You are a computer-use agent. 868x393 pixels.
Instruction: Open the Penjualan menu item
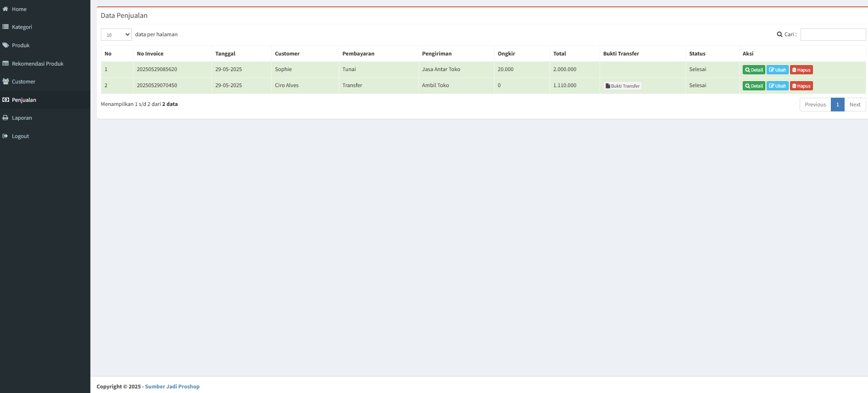point(24,100)
